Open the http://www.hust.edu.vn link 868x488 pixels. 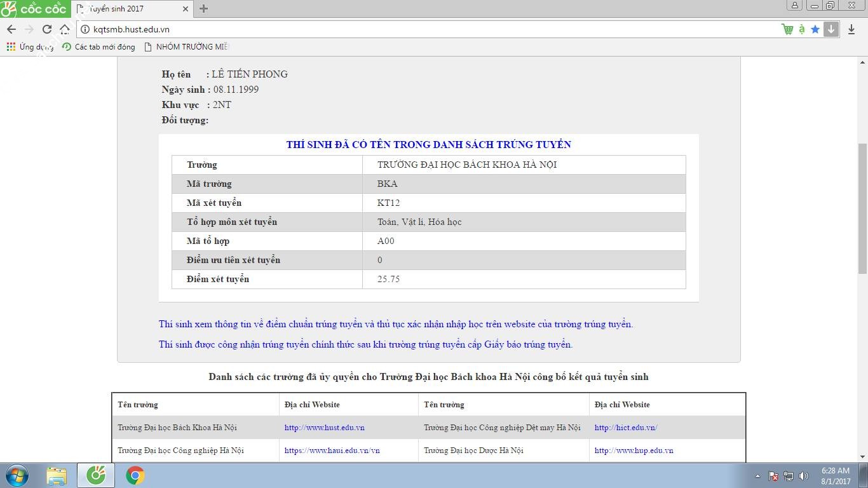click(324, 428)
